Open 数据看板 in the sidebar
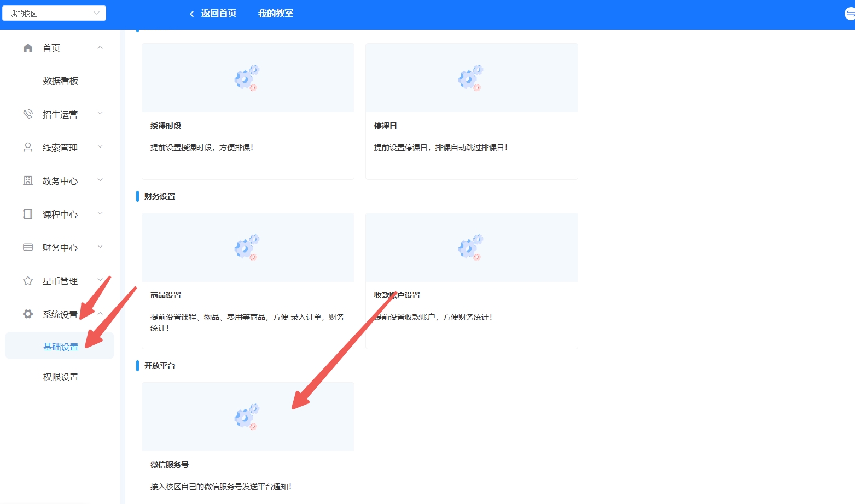This screenshot has height=504, width=855. (x=61, y=81)
